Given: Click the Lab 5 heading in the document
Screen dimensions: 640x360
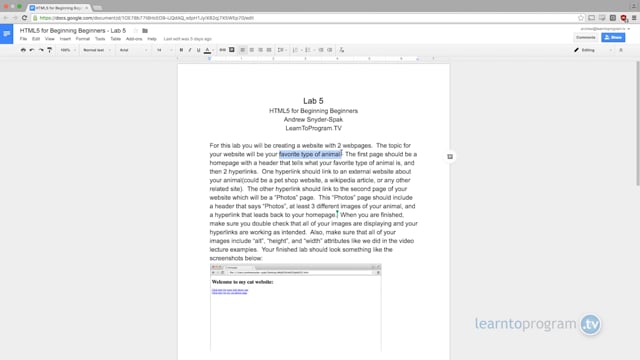Looking at the screenshot, I should (x=313, y=101).
